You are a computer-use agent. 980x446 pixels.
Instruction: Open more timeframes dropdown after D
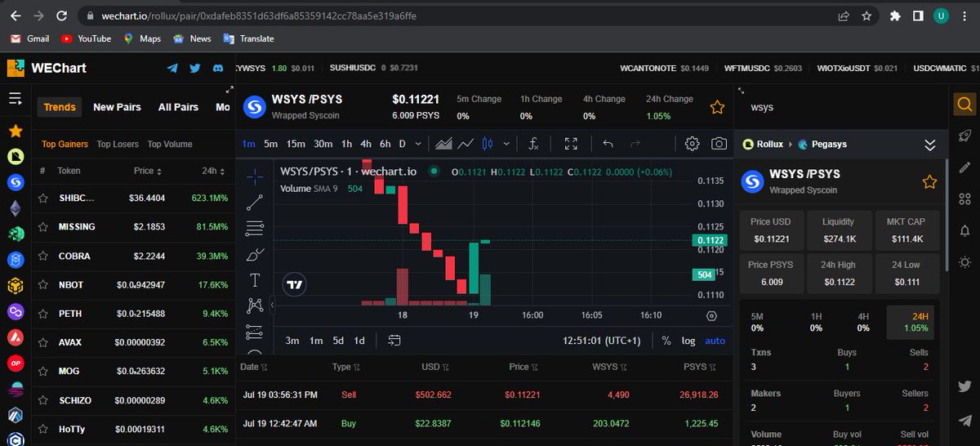(x=419, y=144)
